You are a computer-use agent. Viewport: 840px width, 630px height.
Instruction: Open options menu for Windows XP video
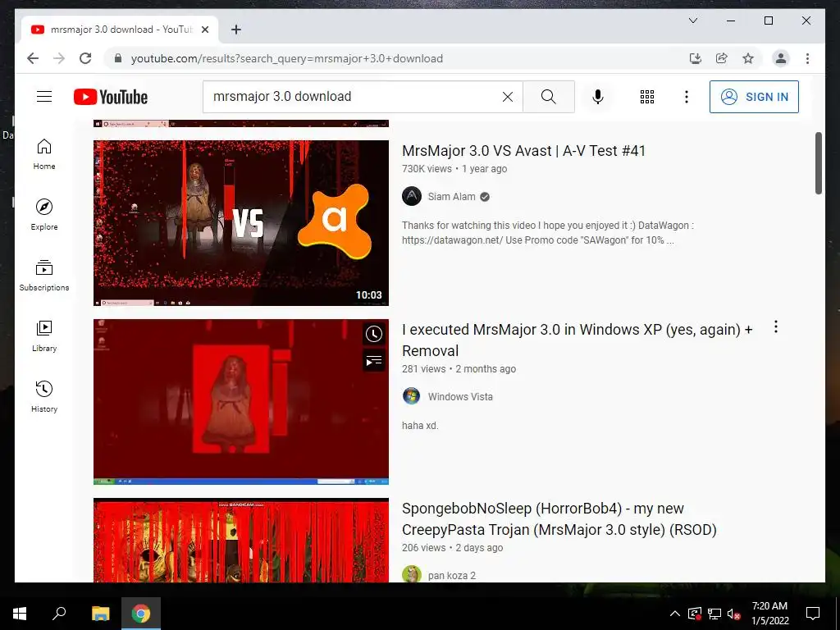(775, 326)
